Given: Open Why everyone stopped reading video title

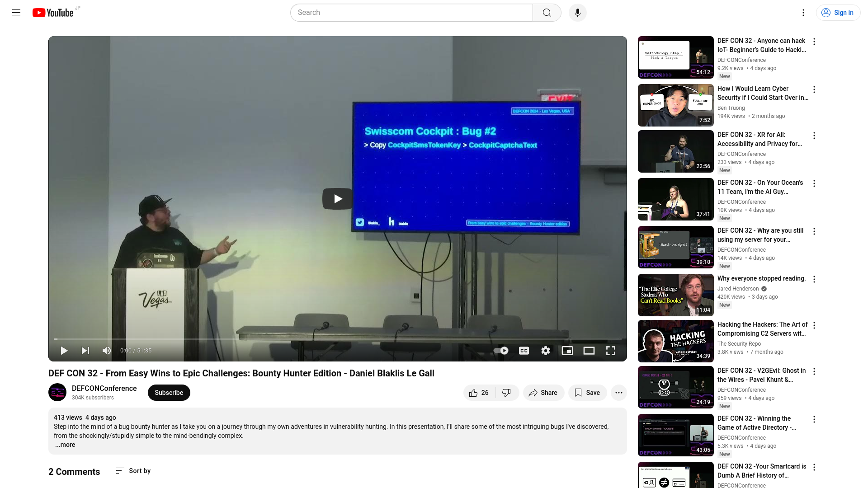Looking at the screenshot, I should coord(761,278).
